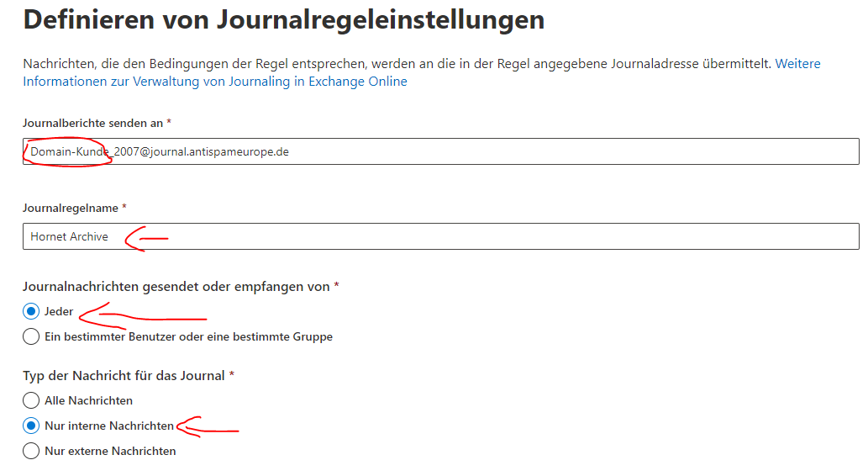Click the 'Definieren von Journalregeleinstellungen' heading
Screen dimensions: 868x476
tap(283, 19)
